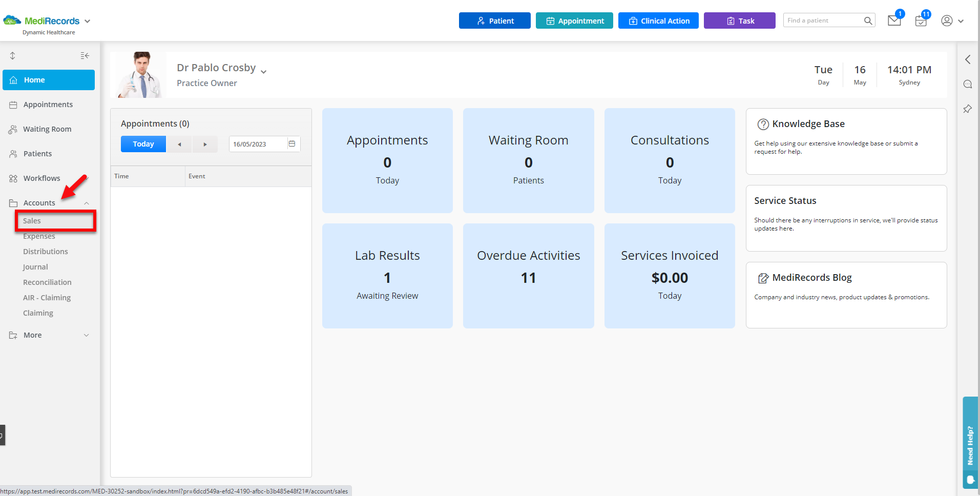Select AIR - Claiming under Accounts
The width and height of the screenshot is (980, 496).
[47, 298]
